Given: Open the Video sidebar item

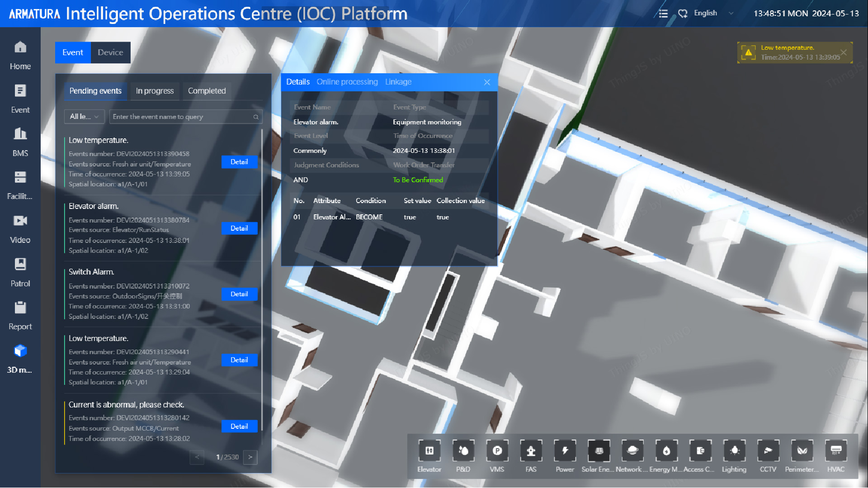Looking at the screenshot, I should tap(20, 228).
